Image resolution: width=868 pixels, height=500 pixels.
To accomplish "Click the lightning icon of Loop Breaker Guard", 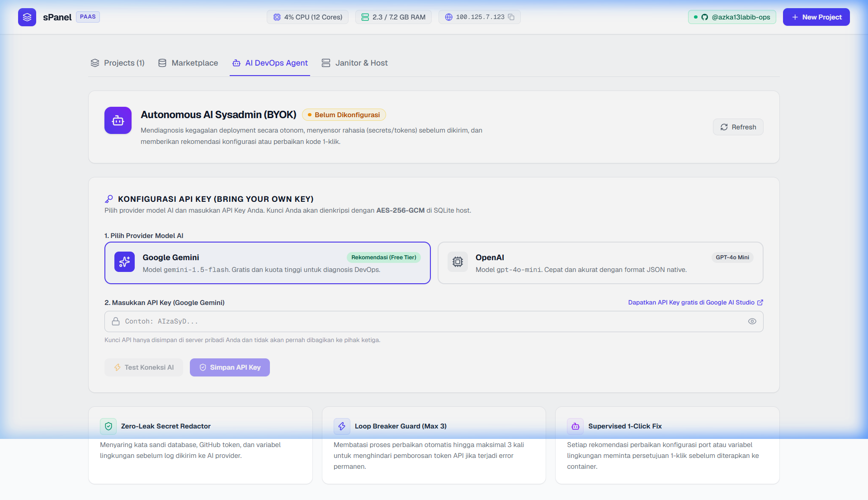I will click(x=342, y=426).
